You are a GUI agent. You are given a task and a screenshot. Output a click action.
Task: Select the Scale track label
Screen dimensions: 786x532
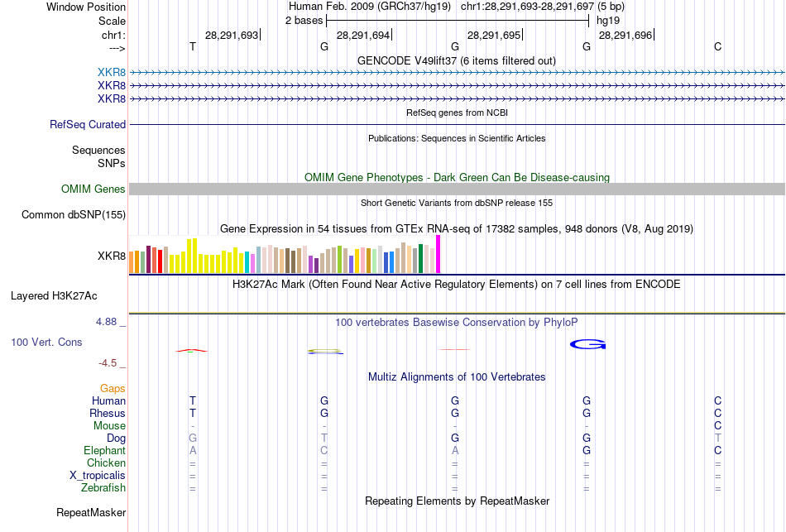click(x=112, y=21)
